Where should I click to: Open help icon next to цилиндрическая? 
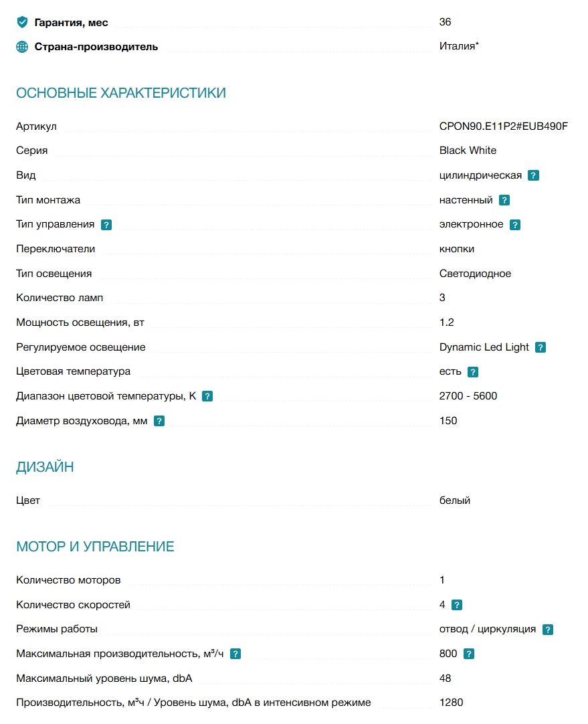(x=533, y=175)
